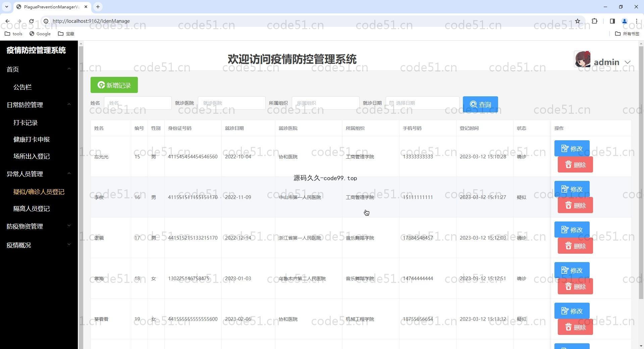Screen dimensions: 644x349
Task: Click the admin avatar image
Action: coord(582,59)
